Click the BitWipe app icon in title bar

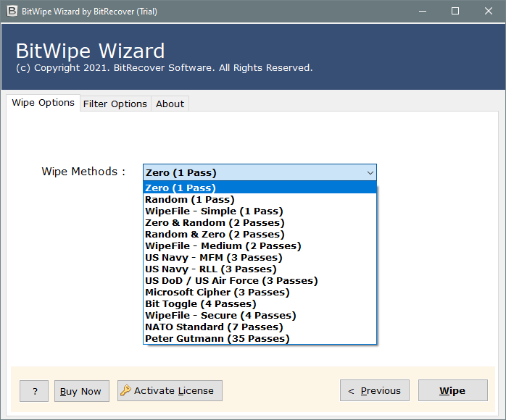click(12, 12)
